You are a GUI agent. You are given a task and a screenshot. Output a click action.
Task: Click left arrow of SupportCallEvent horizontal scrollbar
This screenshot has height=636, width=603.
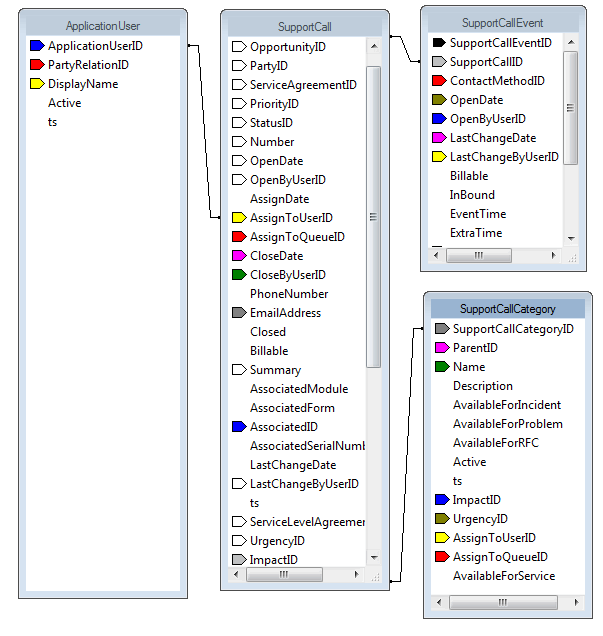pyautogui.click(x=437, y=255)
